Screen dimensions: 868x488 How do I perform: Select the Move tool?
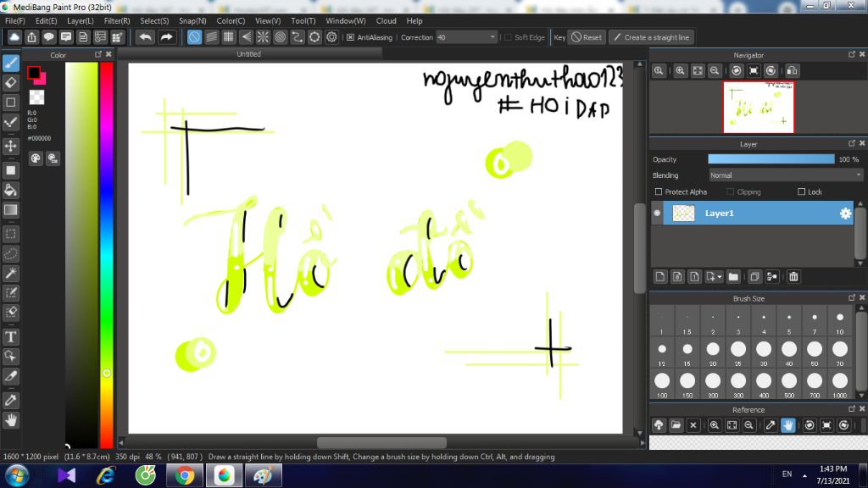pyautogui.click(x=10, y=146)
